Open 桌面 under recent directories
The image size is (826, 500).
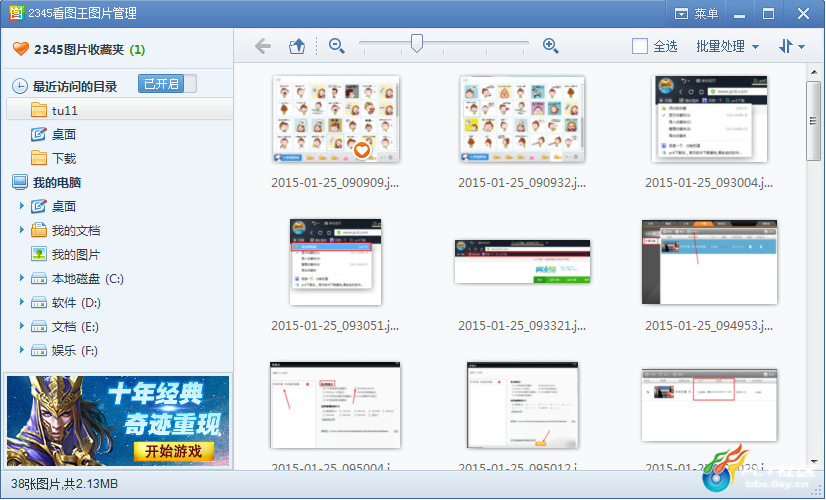pos(64,134)
